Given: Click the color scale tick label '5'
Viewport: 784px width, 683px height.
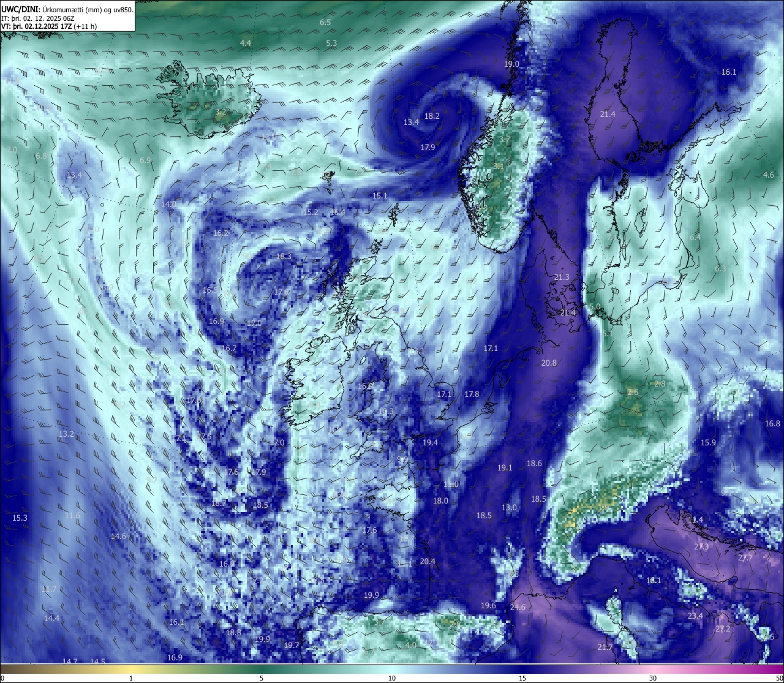Looking at the screenshot, I should 262,678.
